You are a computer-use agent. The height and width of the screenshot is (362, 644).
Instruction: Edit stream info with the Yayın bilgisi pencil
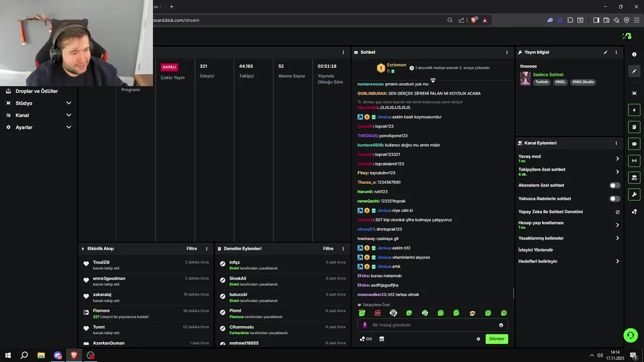coord(605,52)
